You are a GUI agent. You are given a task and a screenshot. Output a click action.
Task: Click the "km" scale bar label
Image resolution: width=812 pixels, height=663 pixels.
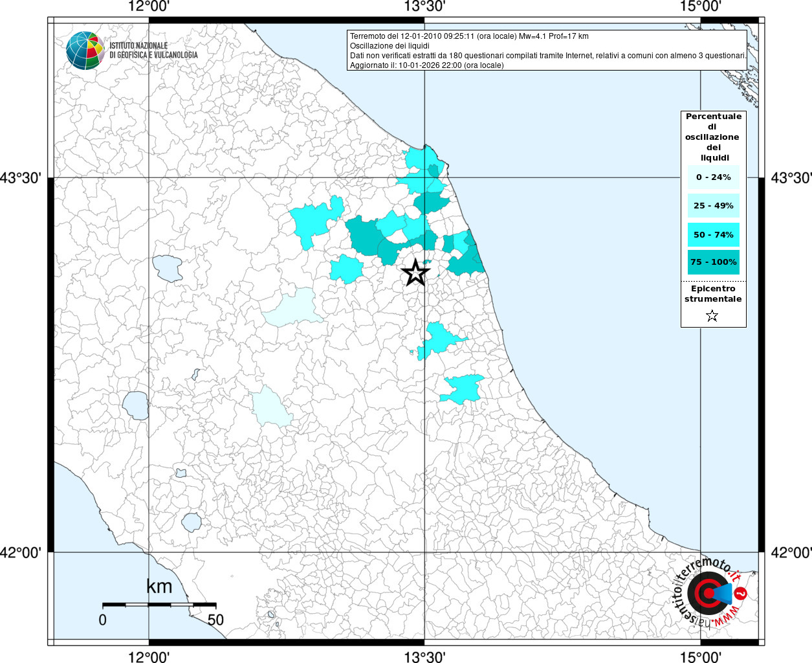click(159, 587)
